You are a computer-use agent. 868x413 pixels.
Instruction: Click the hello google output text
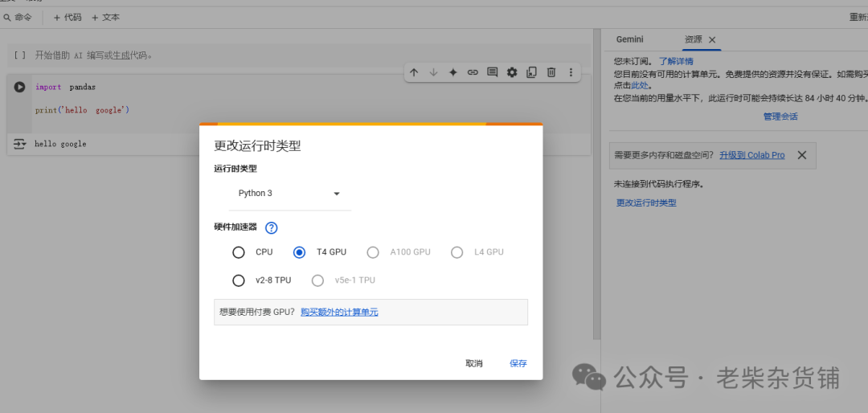click(60, 144)
